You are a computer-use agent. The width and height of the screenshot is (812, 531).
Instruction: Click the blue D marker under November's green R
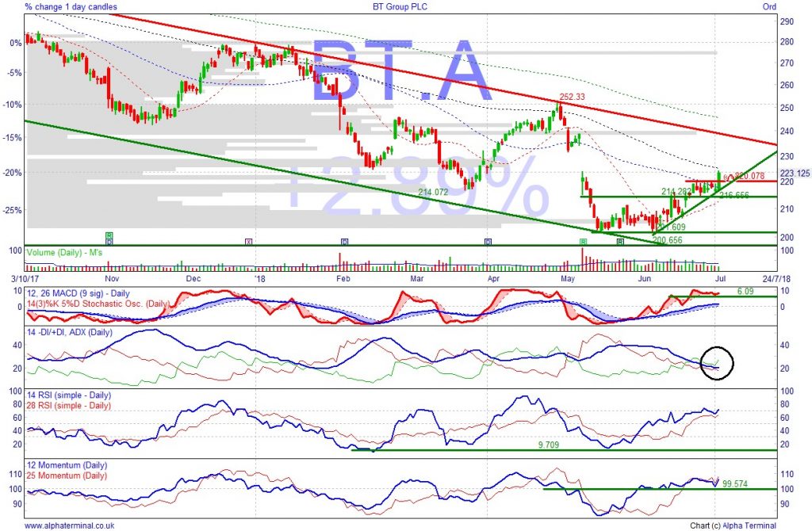(109, 242)
